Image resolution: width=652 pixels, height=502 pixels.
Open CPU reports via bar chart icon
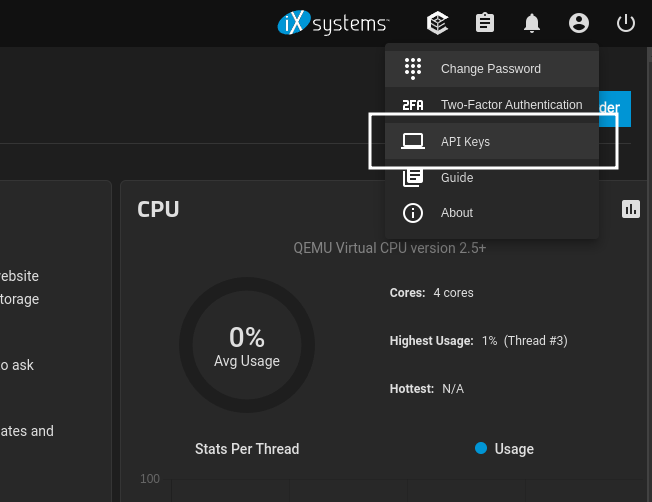pos(630,209)
